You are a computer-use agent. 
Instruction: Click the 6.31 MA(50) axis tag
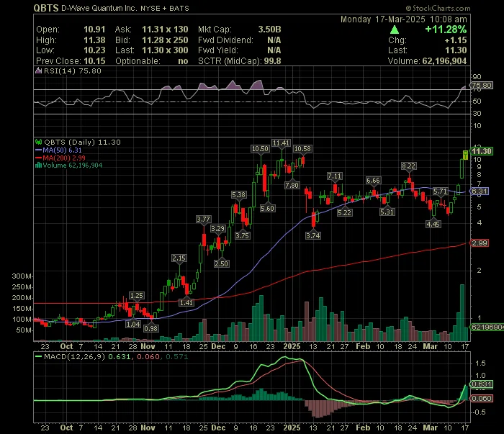pos(480,191)
